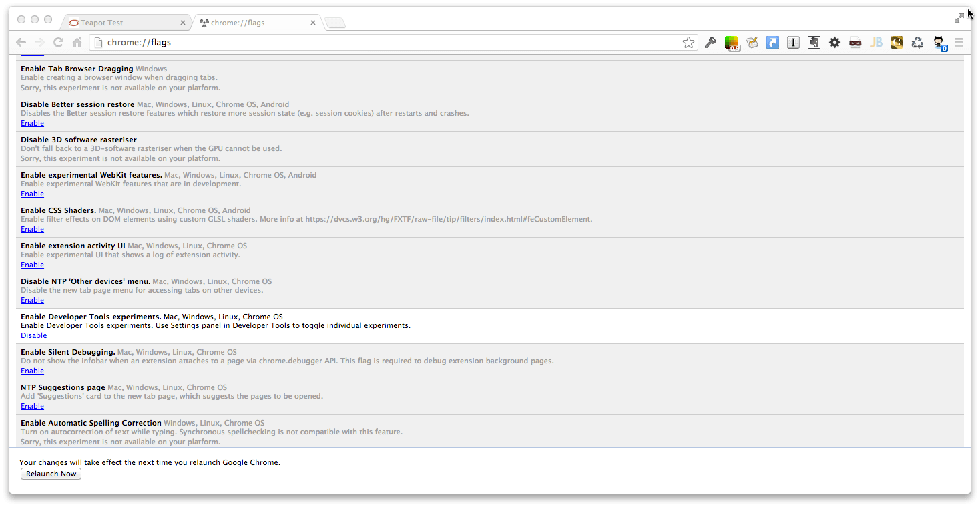The image size is (980, 507).
Task: Click the blue shortcut arrow extension
Action: [x=772, y=43]
